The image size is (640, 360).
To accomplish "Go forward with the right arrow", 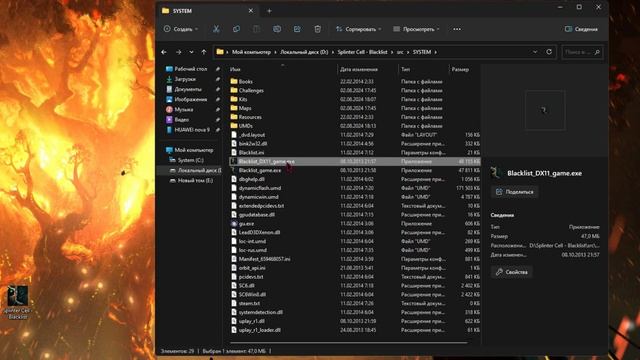I will point(178,52).
